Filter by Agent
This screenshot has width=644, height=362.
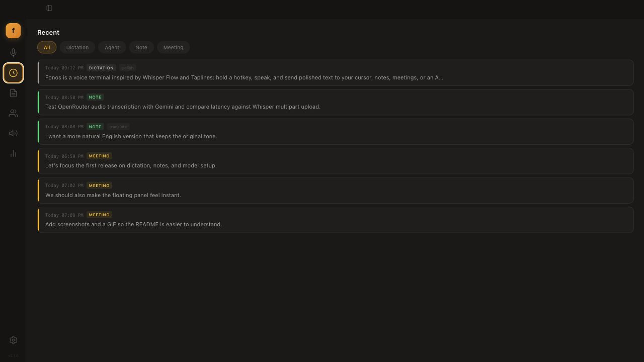112,47
